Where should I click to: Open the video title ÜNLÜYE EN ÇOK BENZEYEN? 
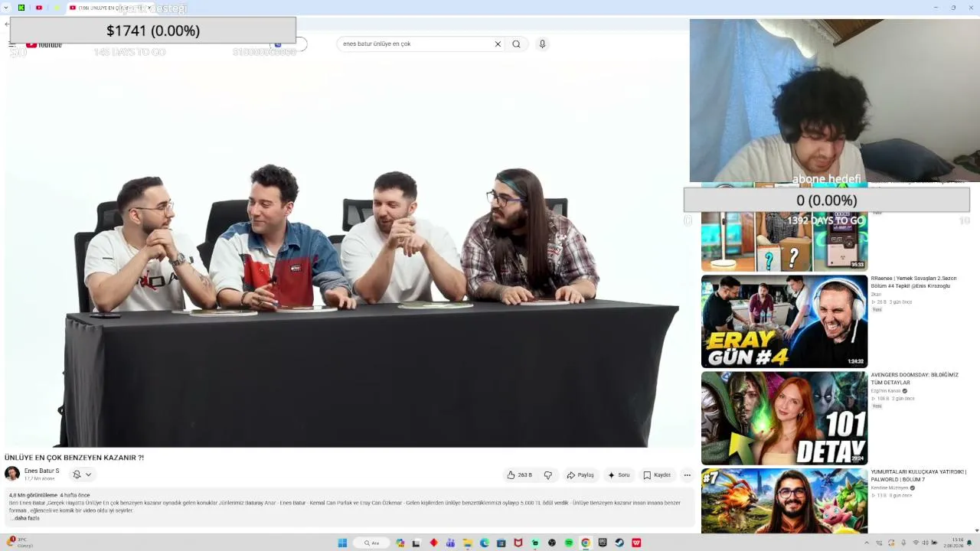coord(74,458)
